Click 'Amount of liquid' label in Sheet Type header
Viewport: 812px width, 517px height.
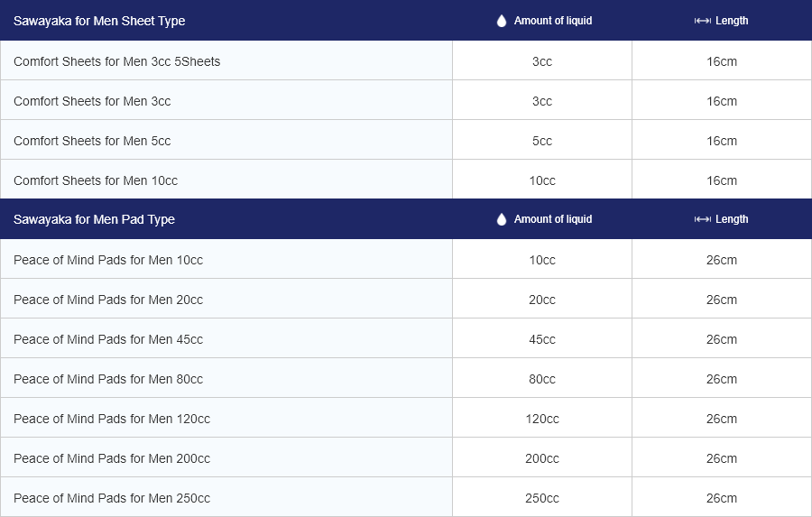[553, 21]
